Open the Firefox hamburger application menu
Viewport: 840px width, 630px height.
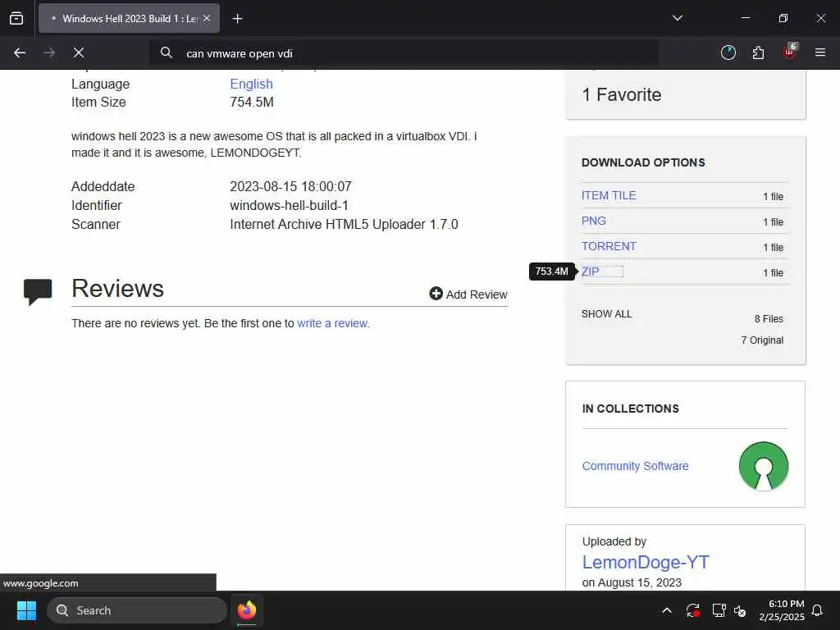click(819, 52)
